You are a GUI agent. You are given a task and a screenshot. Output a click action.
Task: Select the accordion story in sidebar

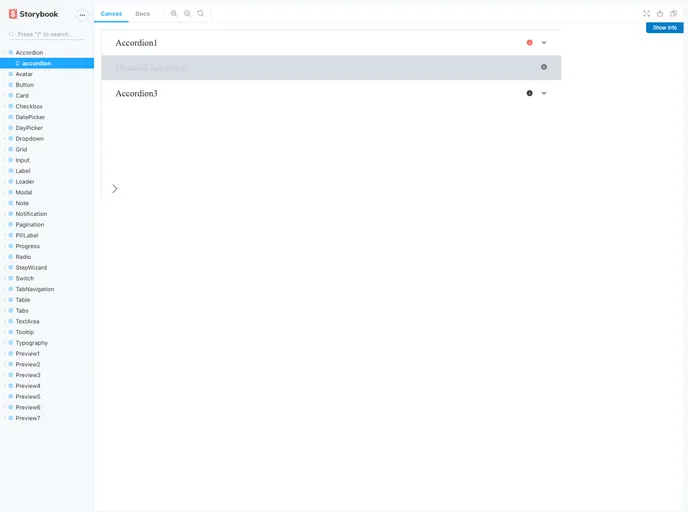(x=47, y=63)
